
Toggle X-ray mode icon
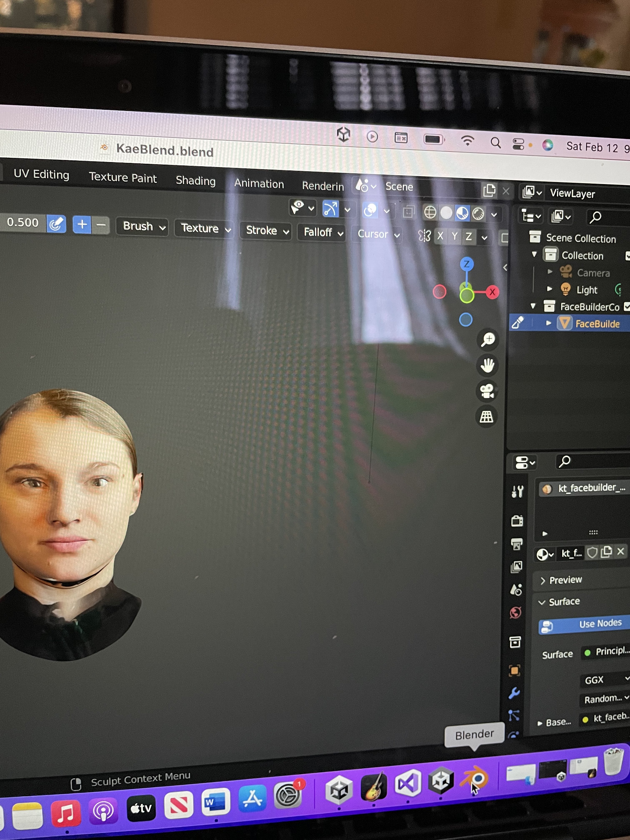click(x=409, y=211)
